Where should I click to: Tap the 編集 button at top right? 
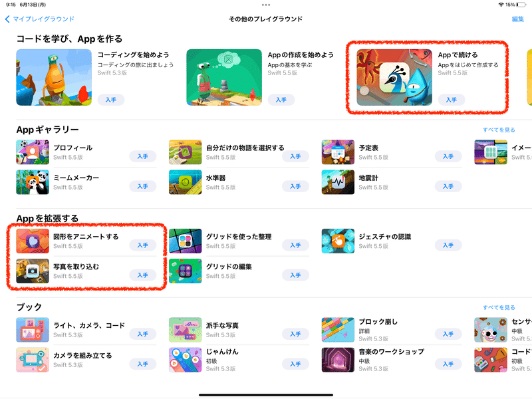point(518,19)
